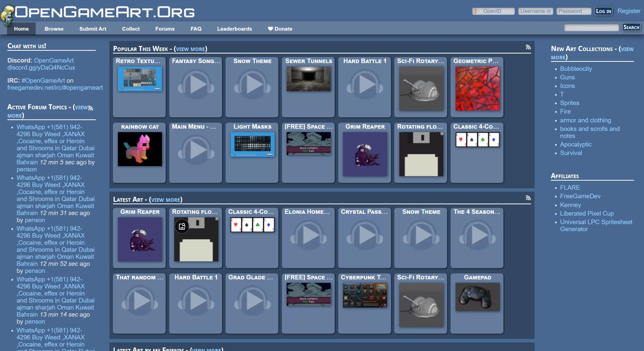Open the Geometric P red pattern thumbnail
This screenshot has height=351, width=644.
coord(478,88)
